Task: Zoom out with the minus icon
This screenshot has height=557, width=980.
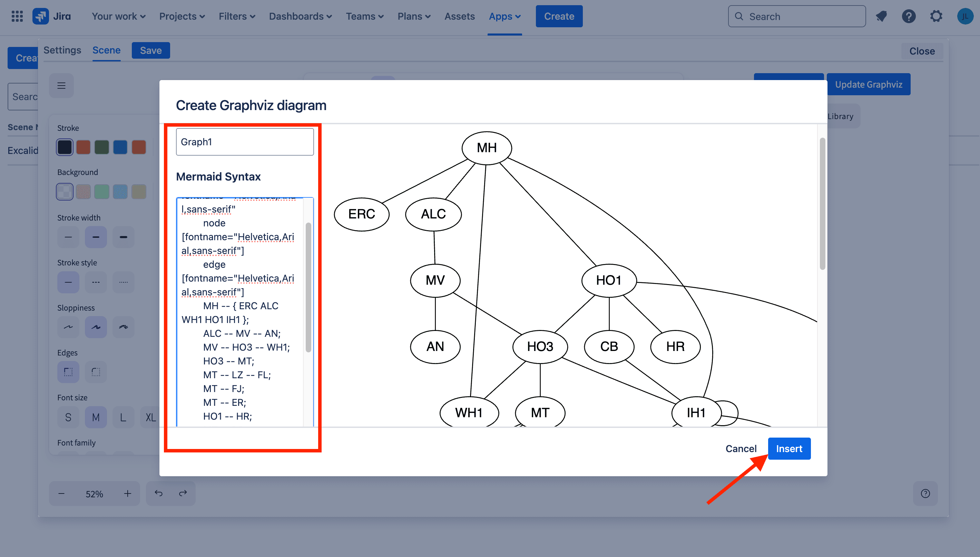Action: [x=61, y=494]
